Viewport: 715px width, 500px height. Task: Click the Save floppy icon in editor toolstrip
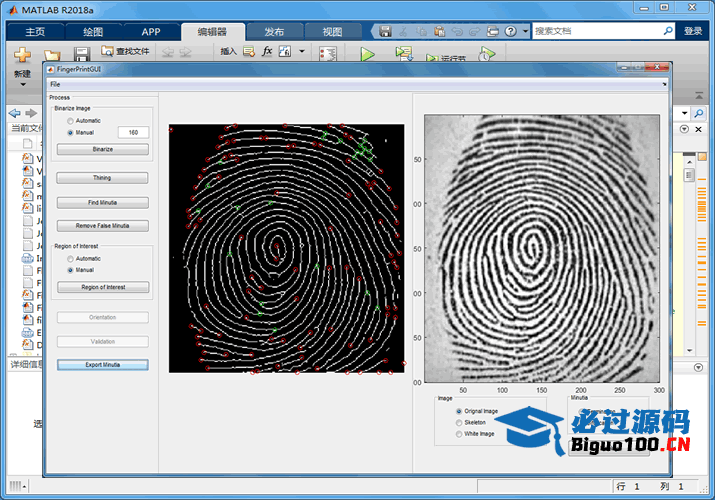(x=81, y=55)
